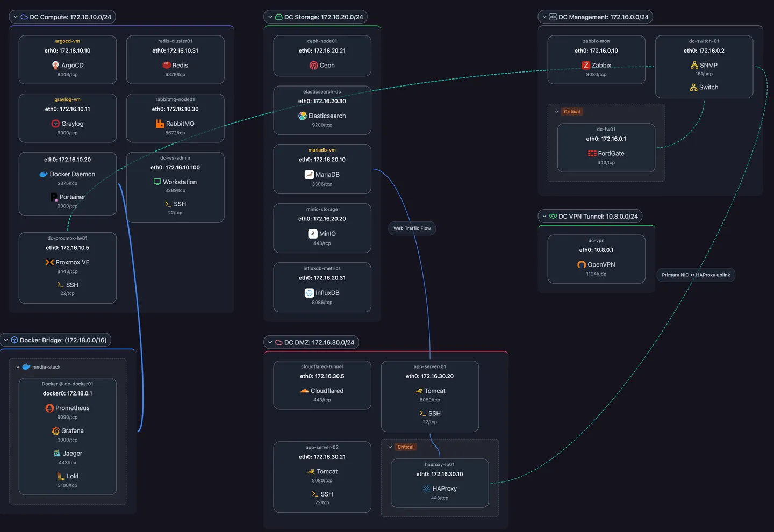The height and width of the screenshot is (532, 774).
Task: Click the OpenVPN icon
Action: pos(582,264)
